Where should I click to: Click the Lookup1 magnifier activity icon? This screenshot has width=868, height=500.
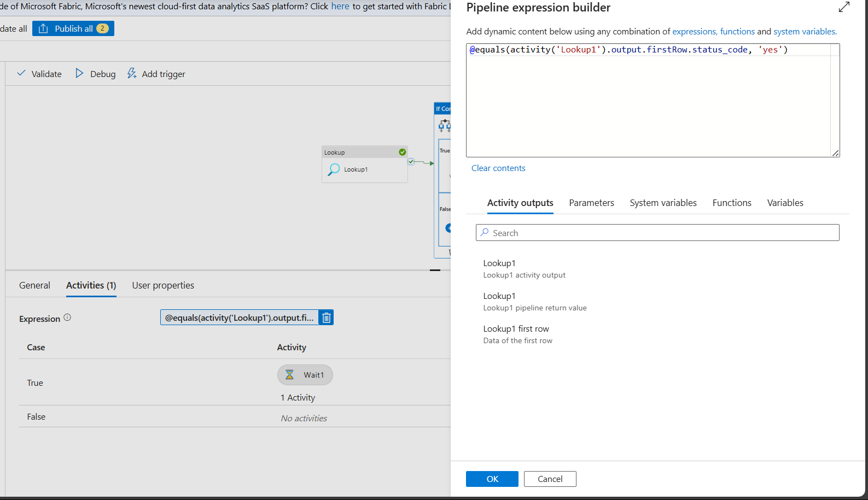(334, 169)
